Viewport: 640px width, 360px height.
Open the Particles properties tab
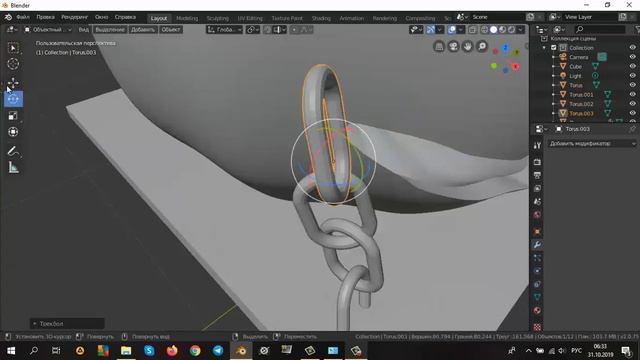point(537,258)
